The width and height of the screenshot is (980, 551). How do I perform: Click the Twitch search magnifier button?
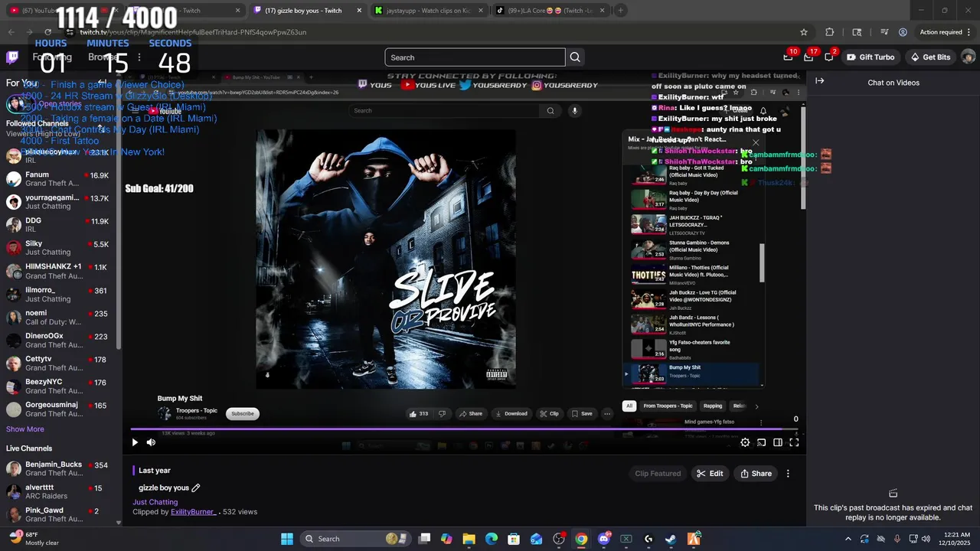point(575,57)
